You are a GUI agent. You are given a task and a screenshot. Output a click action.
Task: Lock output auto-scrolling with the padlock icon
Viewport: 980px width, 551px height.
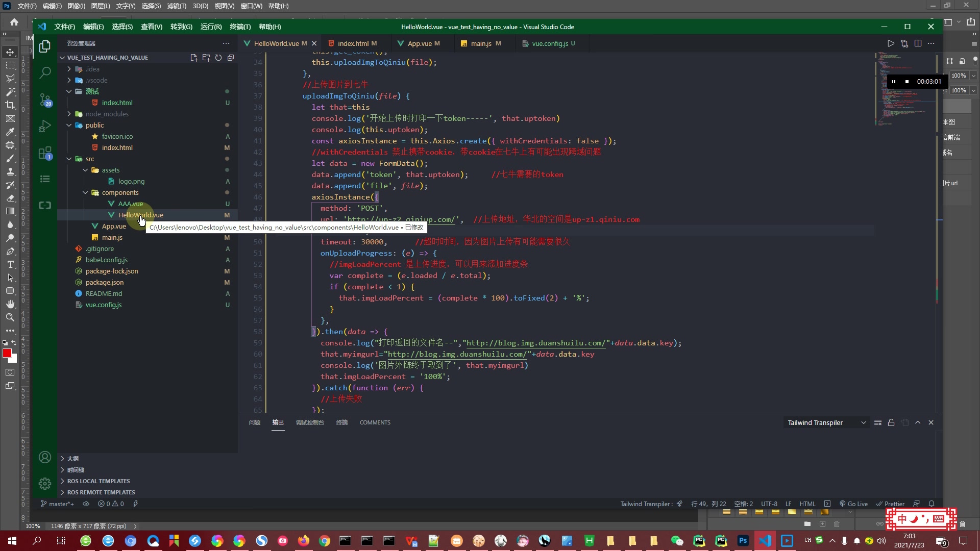pos(891,422)
